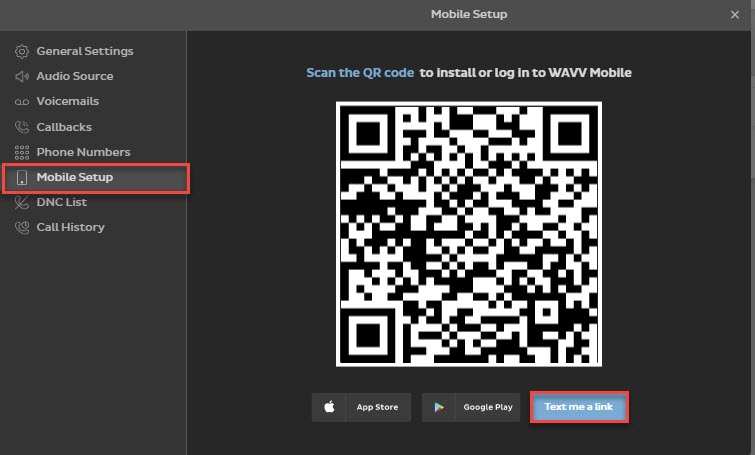The image size is (755, 455).
Task: Follow the Scan the QR code link
Action: pos(360,73)
